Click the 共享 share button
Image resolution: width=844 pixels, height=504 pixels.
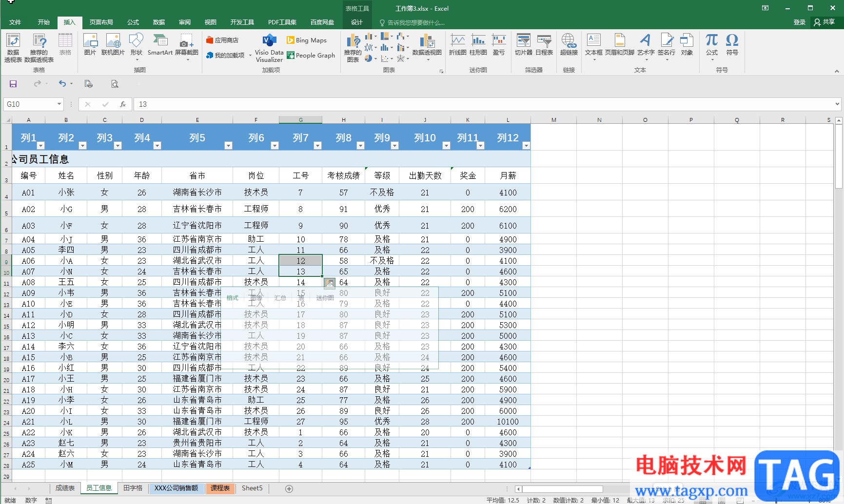(824, 22)
